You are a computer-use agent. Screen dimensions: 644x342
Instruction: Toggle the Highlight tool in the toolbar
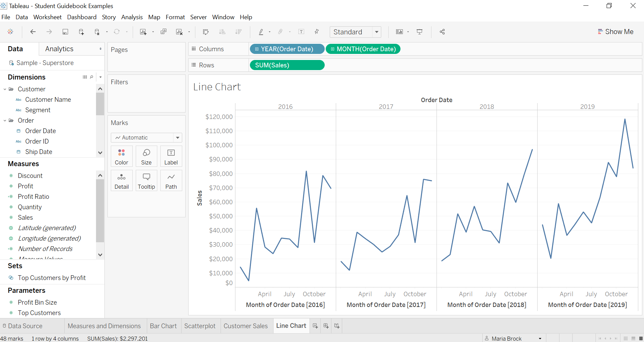point(262,32)
